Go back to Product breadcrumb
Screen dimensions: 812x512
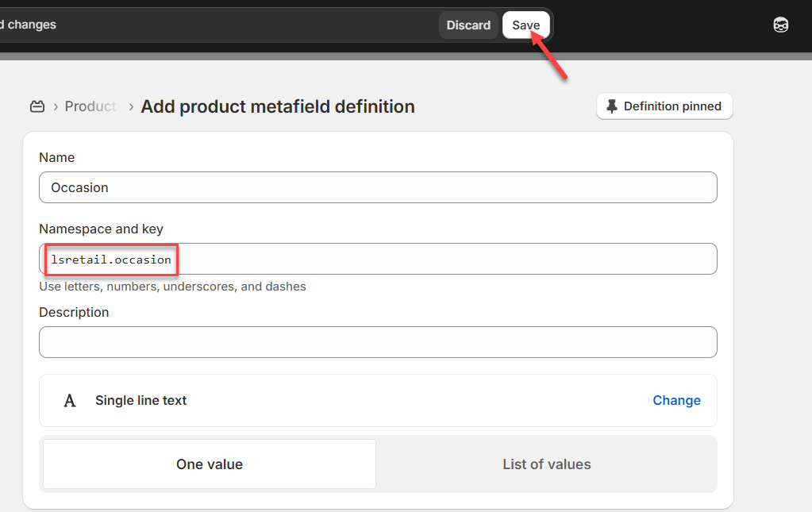point(90,106)
